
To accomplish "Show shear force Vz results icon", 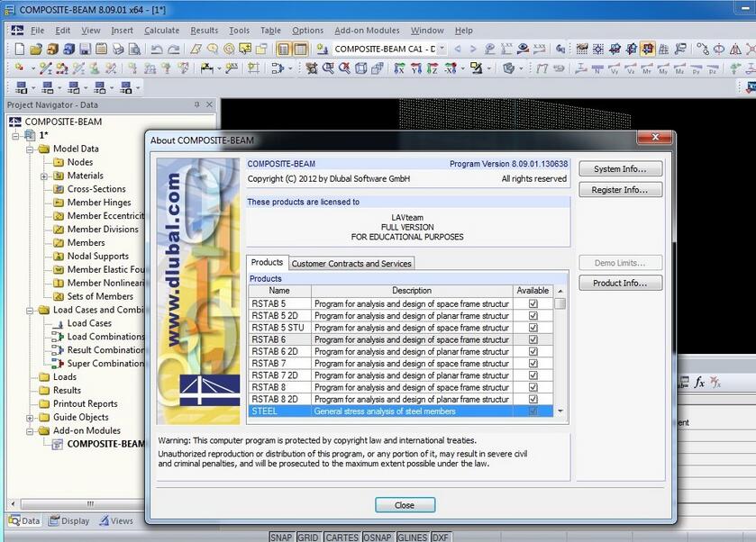I will click(x=630, y=68).
